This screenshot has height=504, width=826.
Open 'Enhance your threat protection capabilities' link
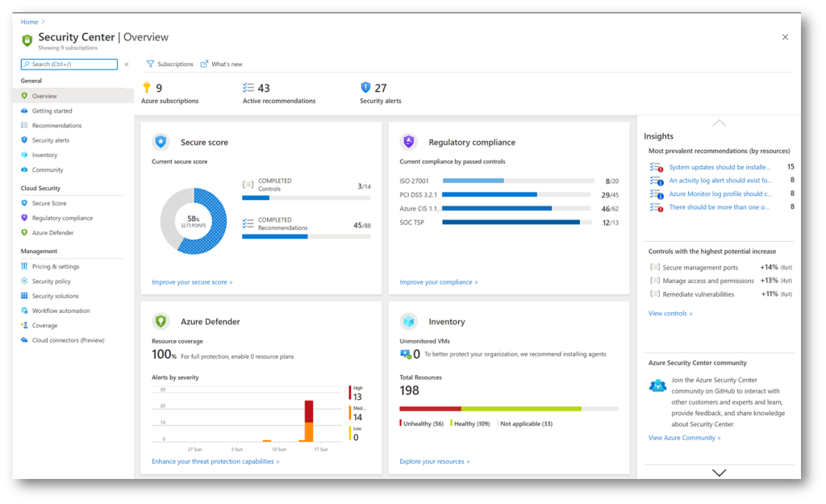tap(215, 461)
